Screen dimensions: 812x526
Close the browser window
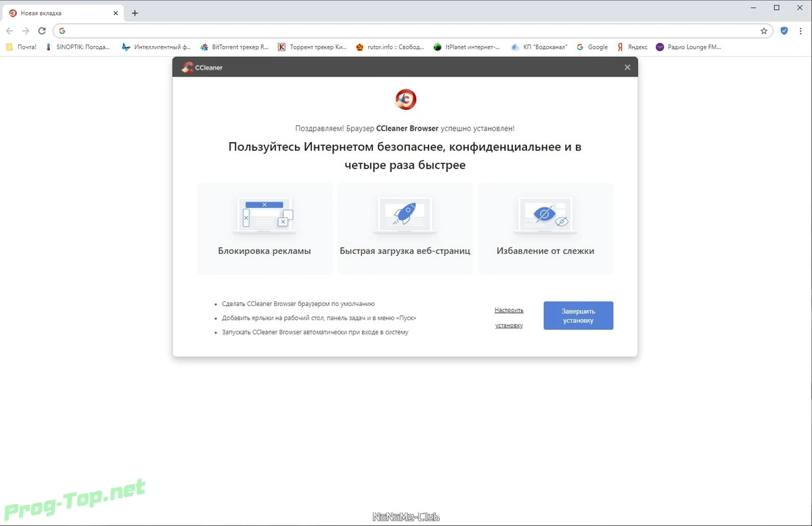coord(800,7)
